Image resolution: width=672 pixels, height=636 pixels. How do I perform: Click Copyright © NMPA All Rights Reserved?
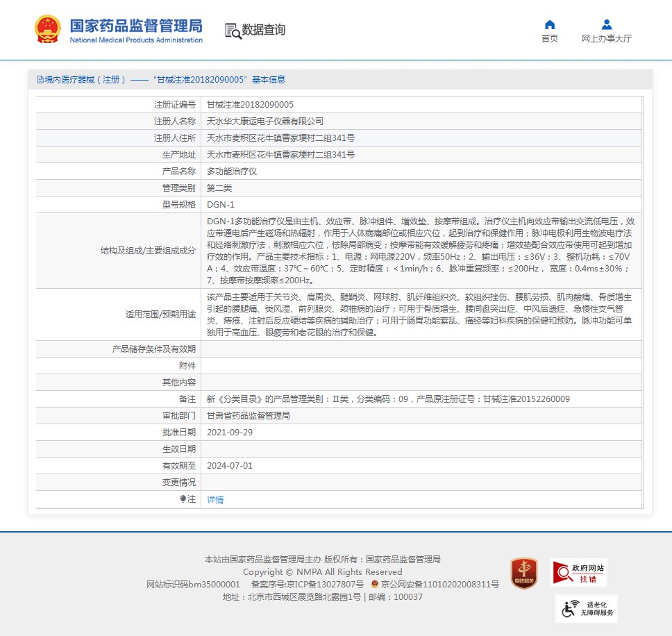tap(322, 571)
